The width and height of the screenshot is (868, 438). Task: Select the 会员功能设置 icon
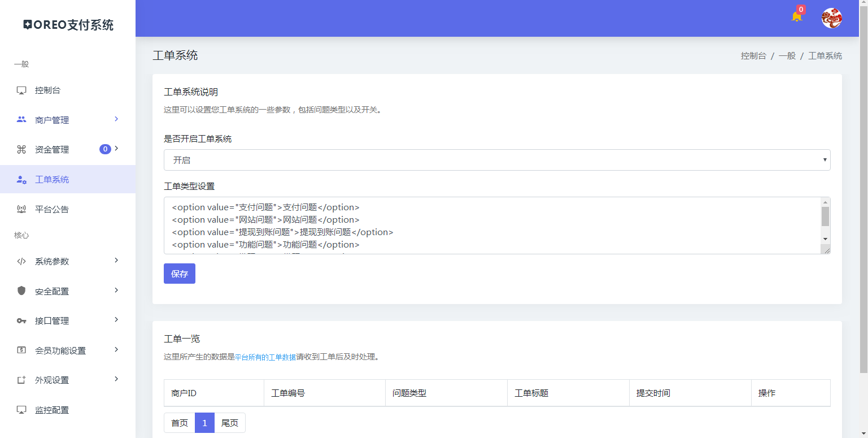21,350
